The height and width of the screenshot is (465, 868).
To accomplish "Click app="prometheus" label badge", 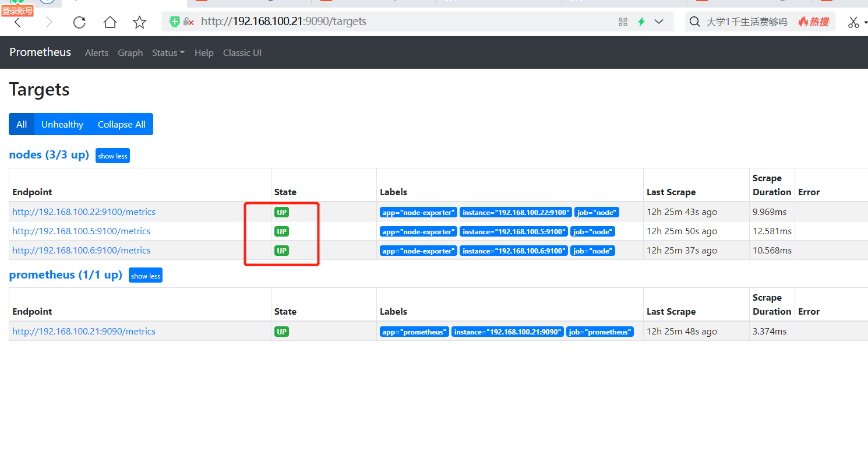I will (414, 332).
